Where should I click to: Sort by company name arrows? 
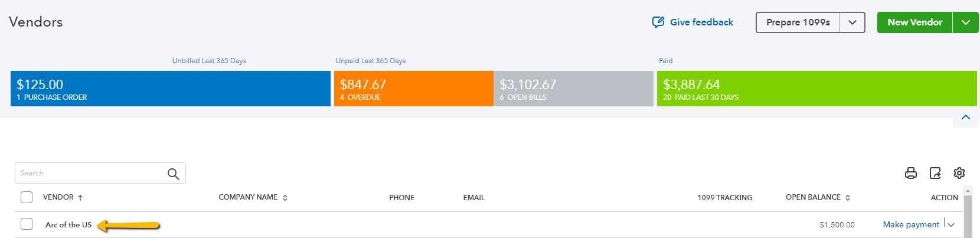pyautogui.click(x=285, y=198)
